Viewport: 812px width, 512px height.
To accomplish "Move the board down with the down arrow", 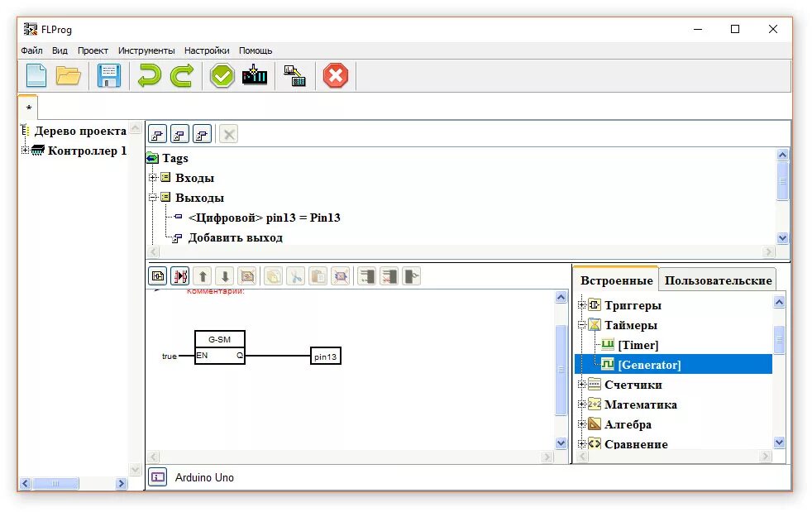I will coord(225,276).
